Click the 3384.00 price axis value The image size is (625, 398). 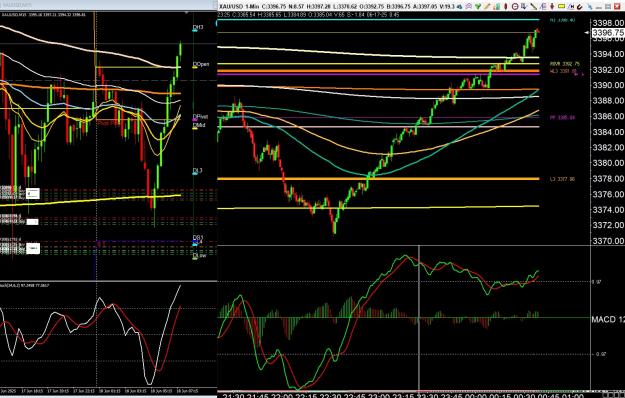click(x=608, y=132)
